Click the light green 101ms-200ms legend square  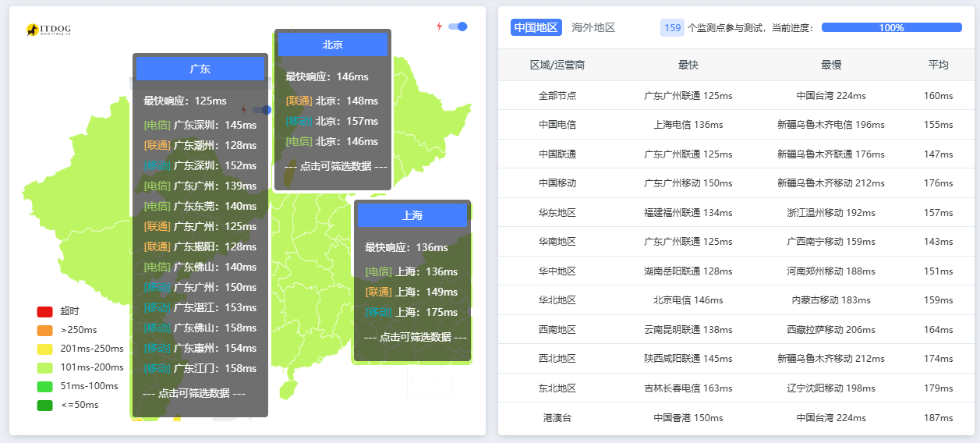click(x=44, y=367)
